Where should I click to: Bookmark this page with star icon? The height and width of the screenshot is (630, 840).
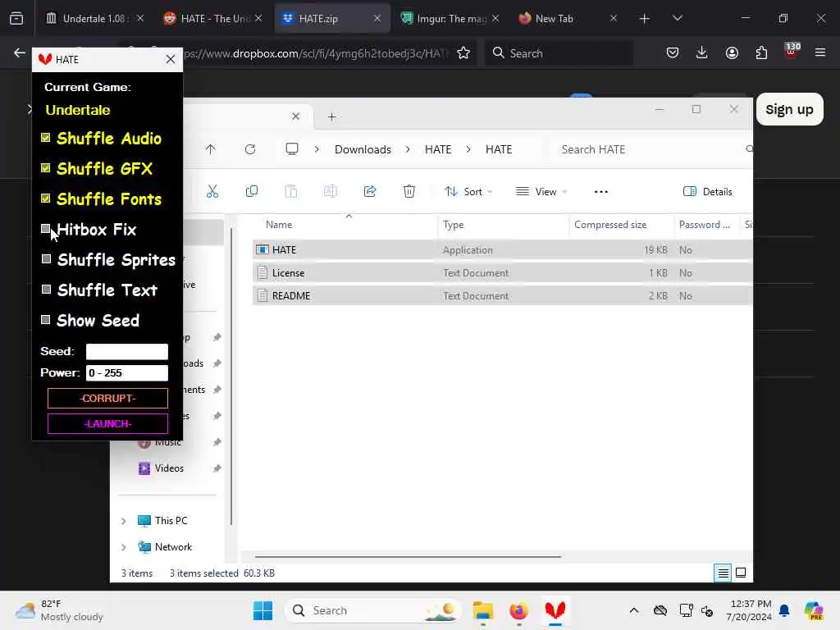463,53
